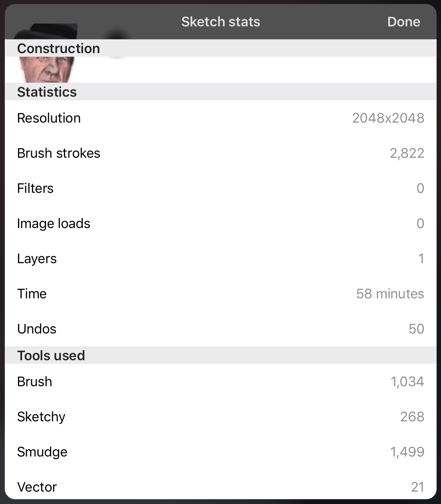This screenshot has height=504, width=441.
Task: Tap the Done button
Action: click(x=403, y=22)
